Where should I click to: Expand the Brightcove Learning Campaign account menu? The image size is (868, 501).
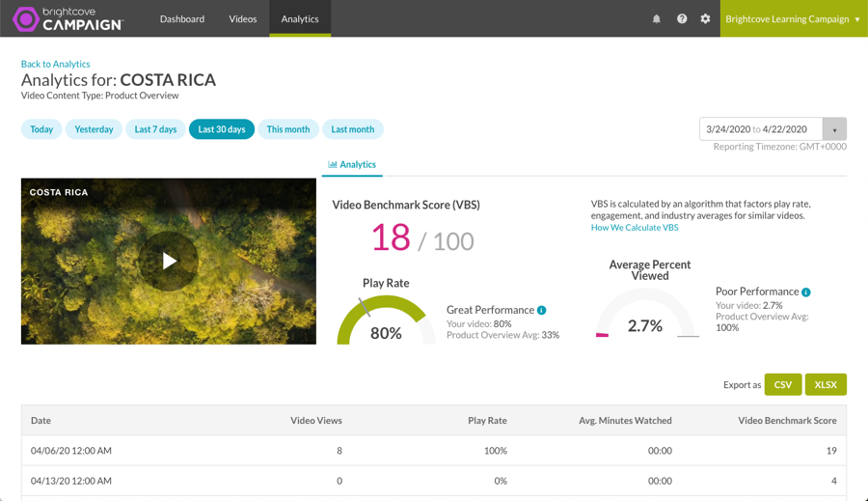pyautogui.click(x=794, y=19)
